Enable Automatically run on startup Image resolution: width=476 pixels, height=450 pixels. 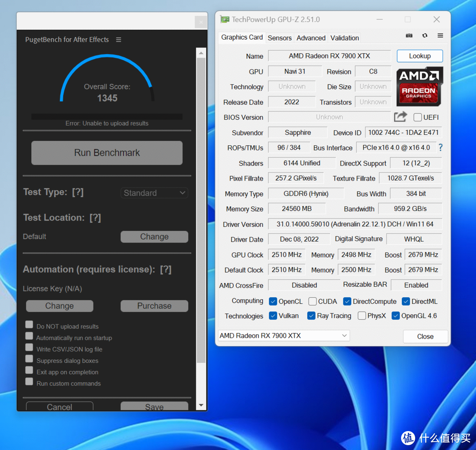[x=29, y=336]
